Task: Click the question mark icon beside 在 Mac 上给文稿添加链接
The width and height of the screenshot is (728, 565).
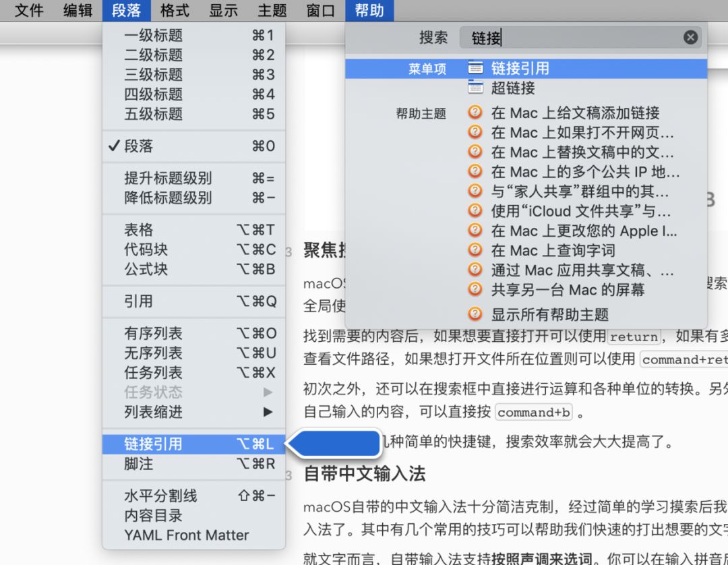Action: 475,113
